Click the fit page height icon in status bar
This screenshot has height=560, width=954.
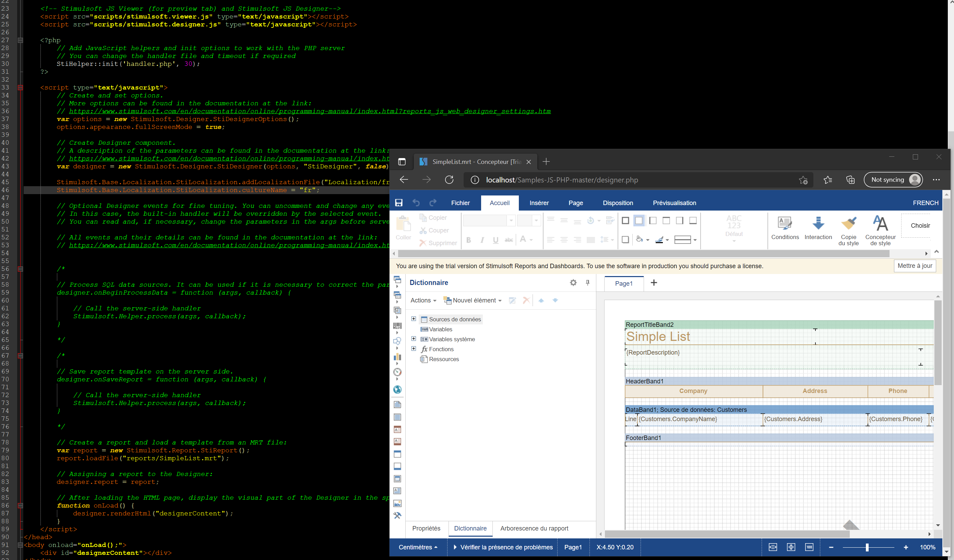tap(791, 547)
